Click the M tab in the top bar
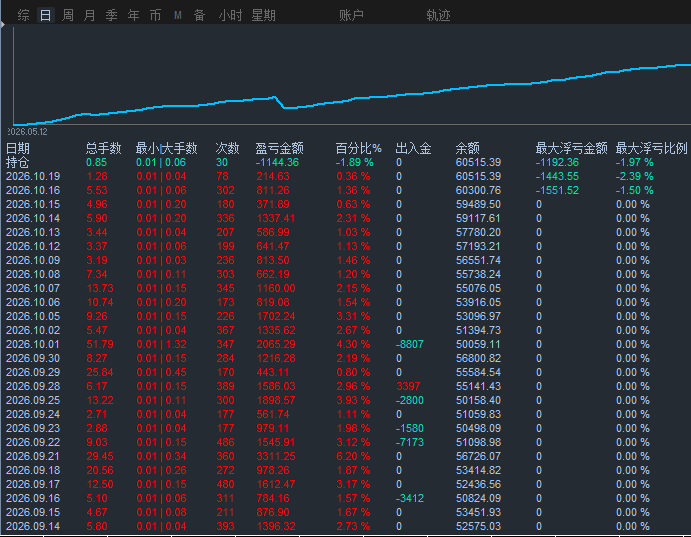 (178, 15)
